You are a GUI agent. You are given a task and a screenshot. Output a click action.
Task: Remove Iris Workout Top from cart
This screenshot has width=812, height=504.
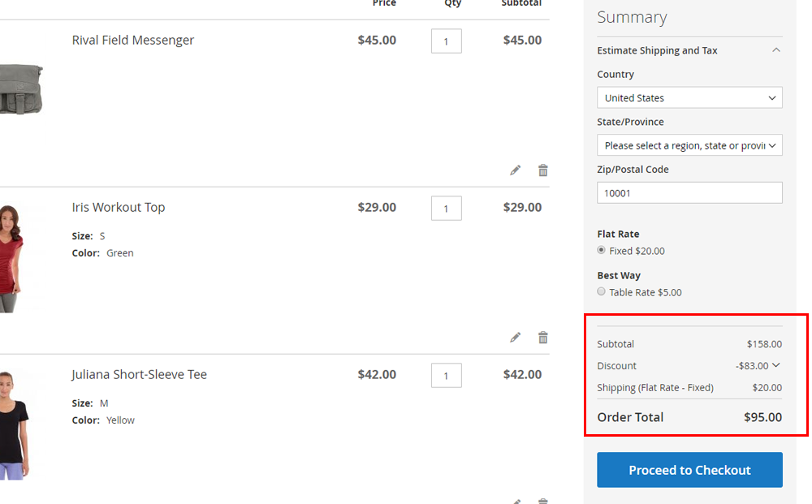[x=542, y=338]
